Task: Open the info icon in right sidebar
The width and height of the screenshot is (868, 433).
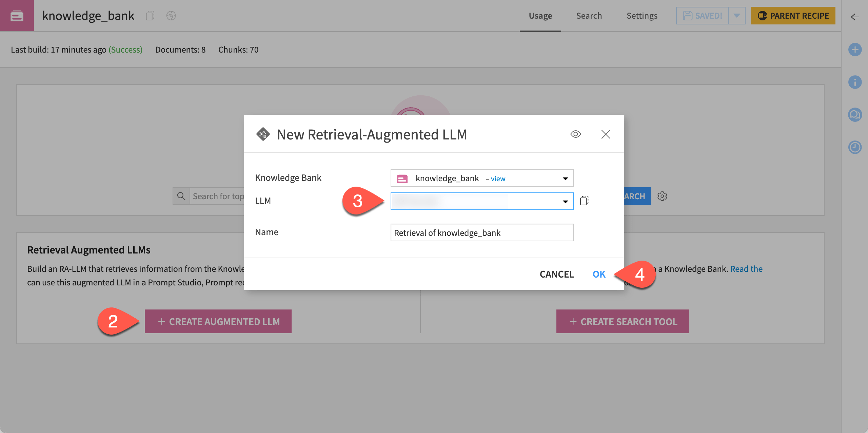Action: point(855,82)
